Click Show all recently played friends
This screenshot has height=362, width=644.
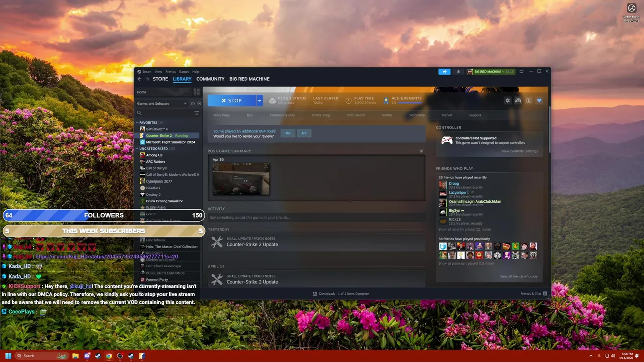click(x=464, y=229)
